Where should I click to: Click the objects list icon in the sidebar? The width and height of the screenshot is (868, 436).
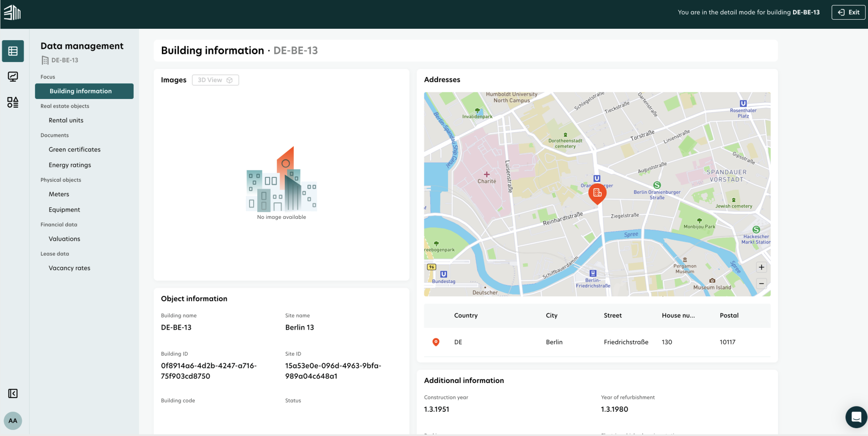click(x=13, y=102)
